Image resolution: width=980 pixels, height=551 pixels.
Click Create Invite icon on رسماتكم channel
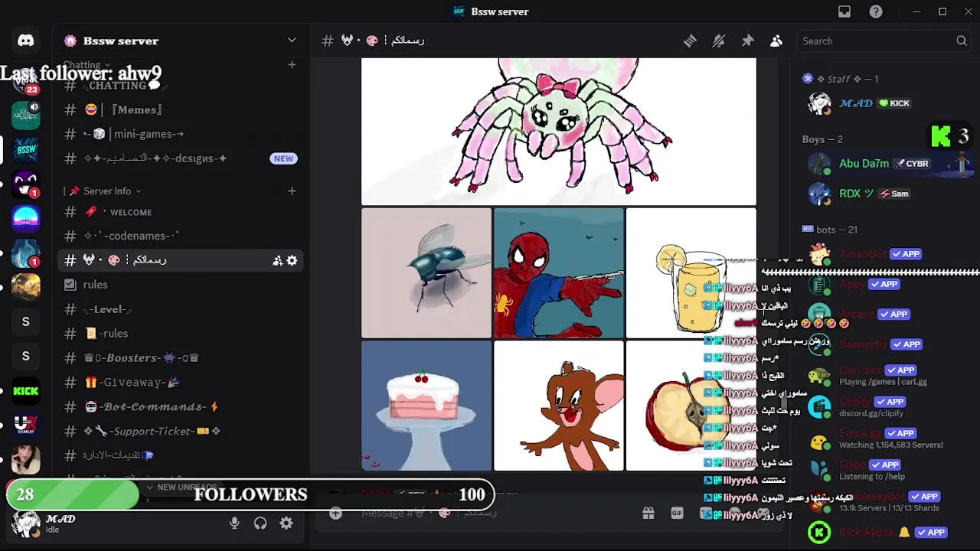pyautogui.click(x=277, y=260)
